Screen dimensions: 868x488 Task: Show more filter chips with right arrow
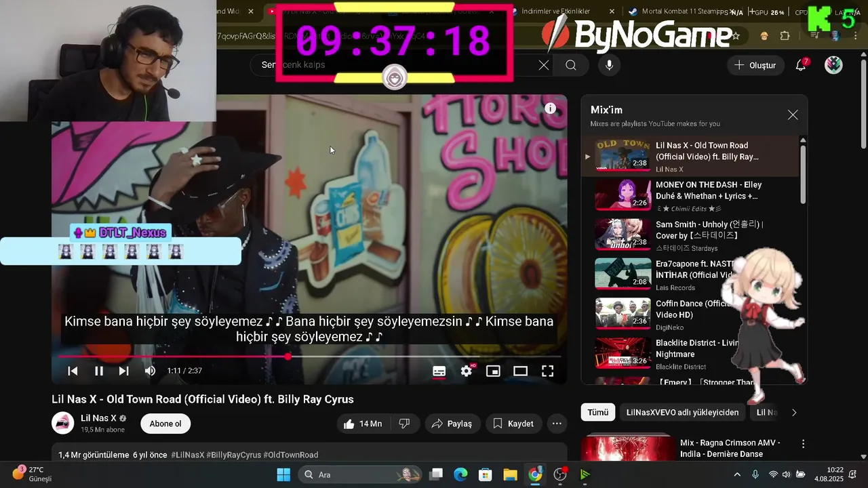[794, 412]
